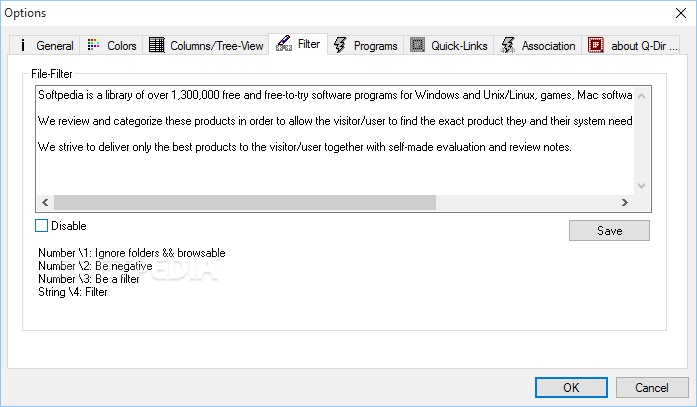The height and width of the screenshot is (407, 697).
Task: Switch to Columns/Tree-View tab
Action: [x=206, y=45]
